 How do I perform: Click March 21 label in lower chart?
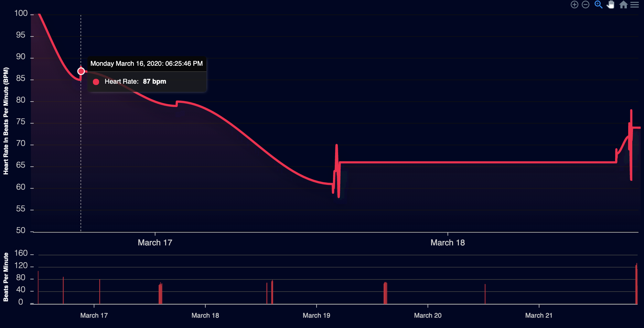pos(539,315)
